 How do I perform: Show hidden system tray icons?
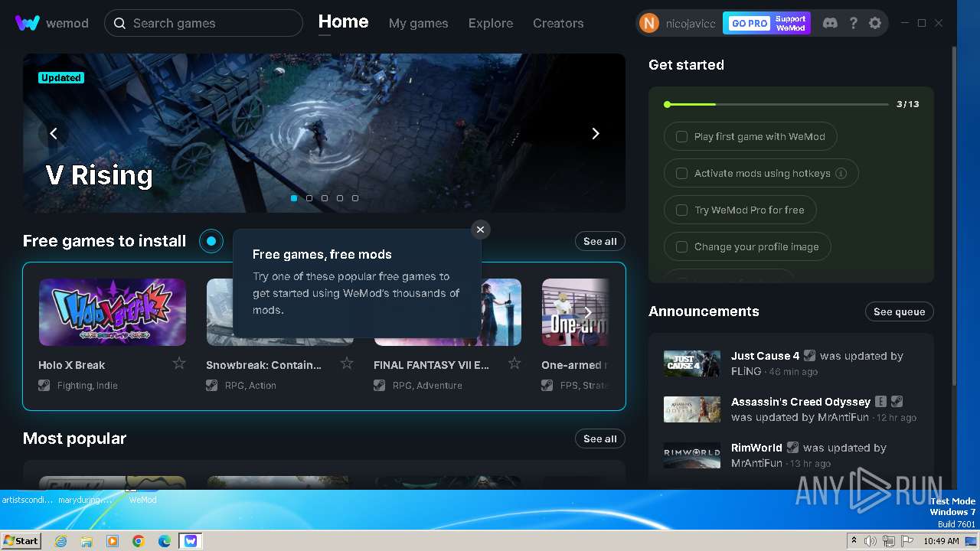[854, 541]
